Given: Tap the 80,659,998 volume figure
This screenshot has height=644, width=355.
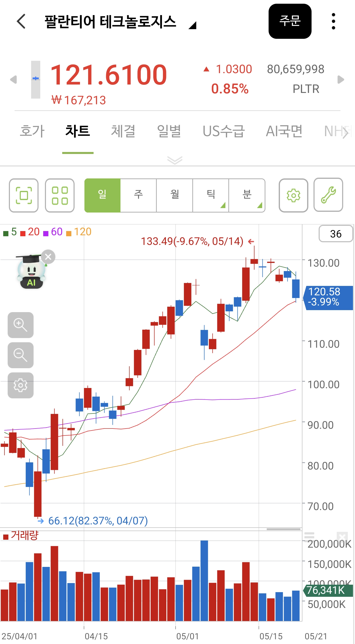Looking at the screenshot, I should pos(296,69).
